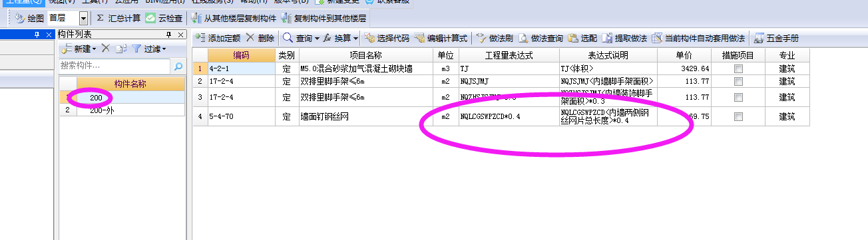Click the 编码 column header
This screenshot has height=240, width=868.
pyautogui.click(x=241, y=55)
